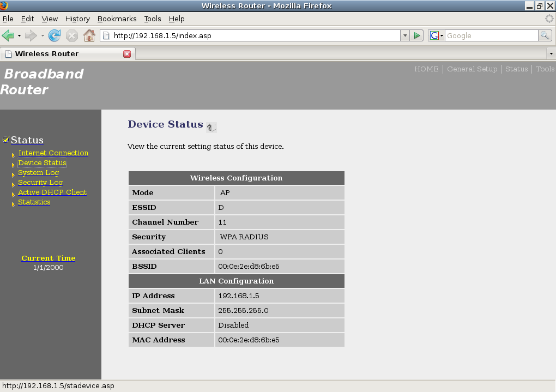Open the Statistics page
556x392 pixels.
click(34, 202)
